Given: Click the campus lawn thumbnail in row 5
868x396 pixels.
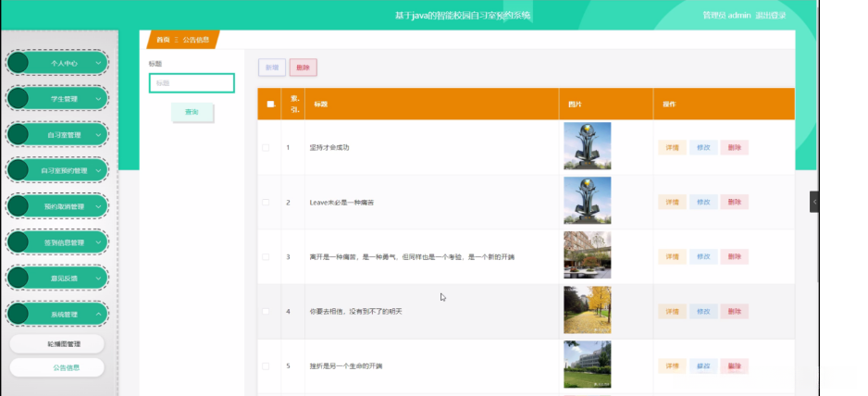Looking at the screenshot, I should coord(588,365).
